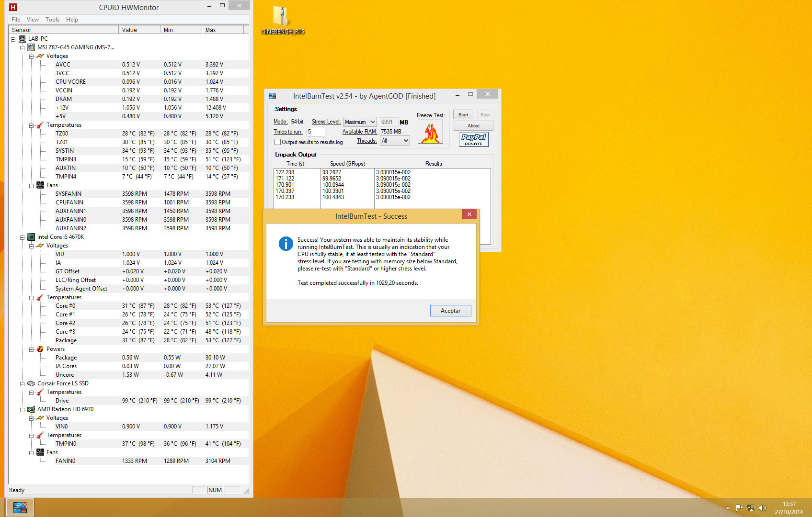Viewport: 812px width, 517px height.
Task: Enable Output results to results log checkbox
Action: click(277, 142)
